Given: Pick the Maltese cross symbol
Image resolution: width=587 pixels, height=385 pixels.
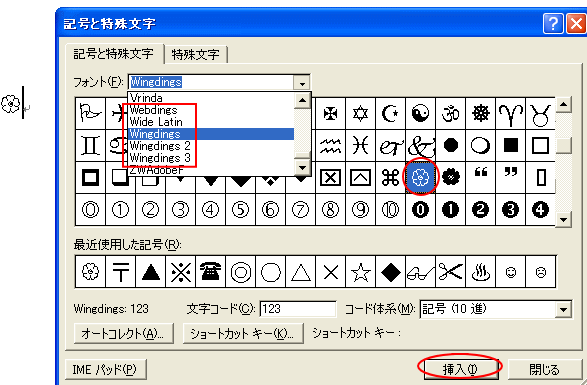Looking at the screenshot, I should (x=330, y=113).
